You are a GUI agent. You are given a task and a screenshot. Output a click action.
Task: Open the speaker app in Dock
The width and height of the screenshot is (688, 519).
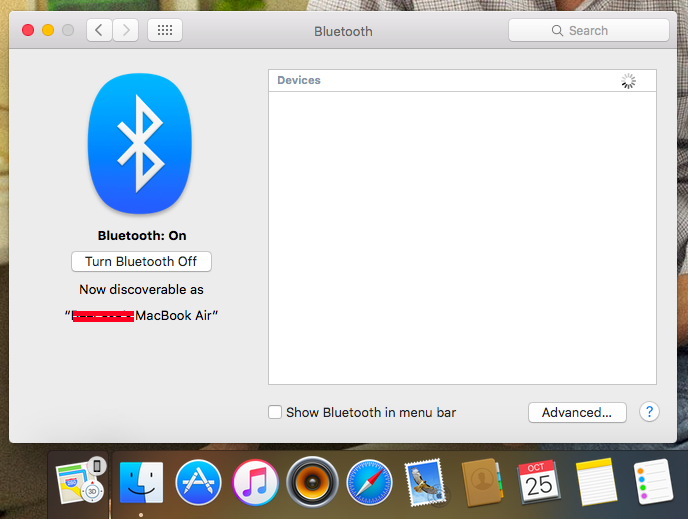[312, 482]
